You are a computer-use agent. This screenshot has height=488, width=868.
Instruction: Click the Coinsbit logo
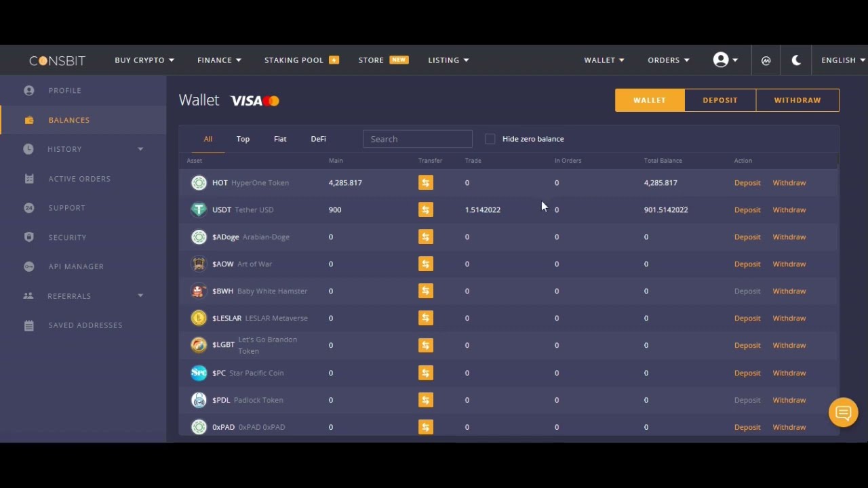click(x=57, y=60)
